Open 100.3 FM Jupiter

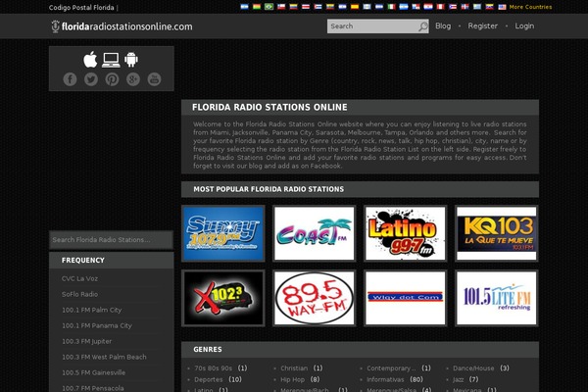(86, 341)
